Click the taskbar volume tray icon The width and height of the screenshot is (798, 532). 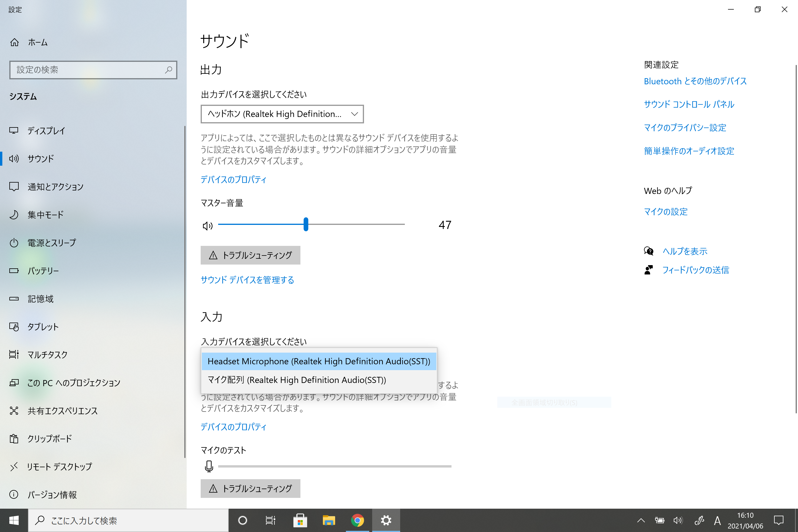678,520
